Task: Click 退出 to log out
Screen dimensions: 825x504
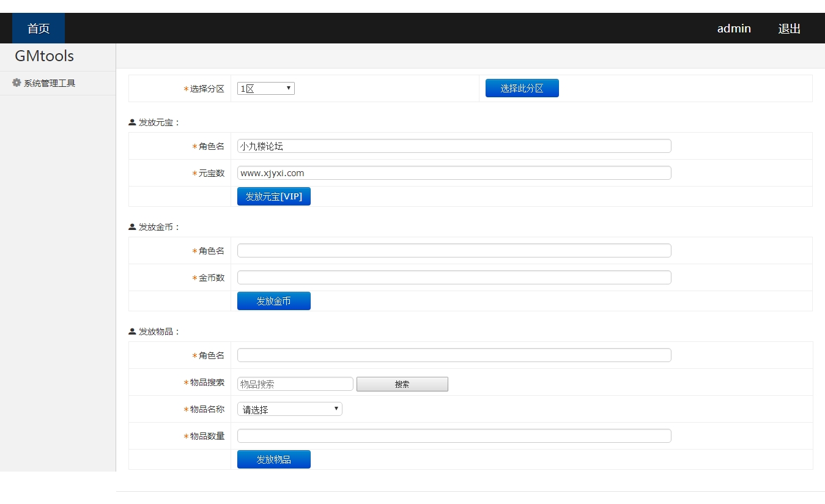Action: (x=789, y=29)
